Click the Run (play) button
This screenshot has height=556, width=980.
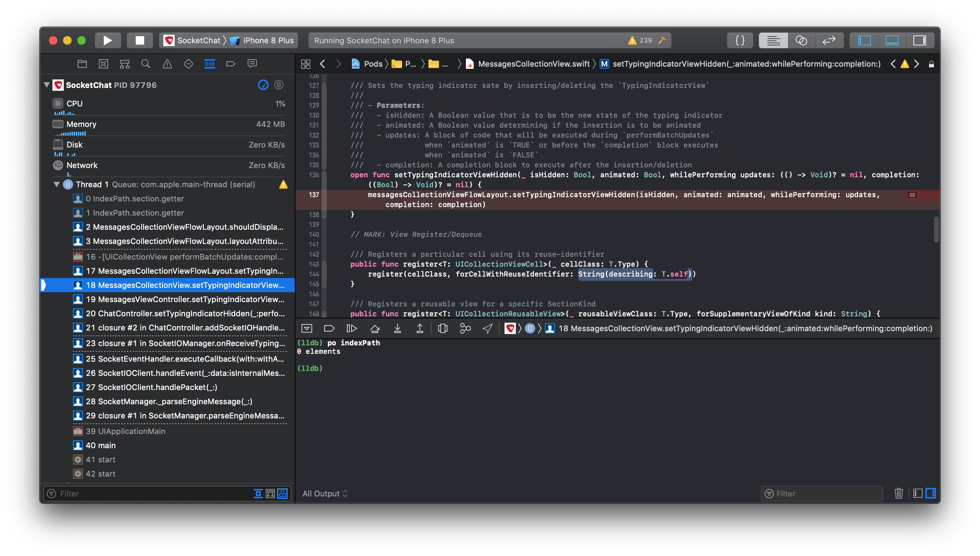coord(108,40)
